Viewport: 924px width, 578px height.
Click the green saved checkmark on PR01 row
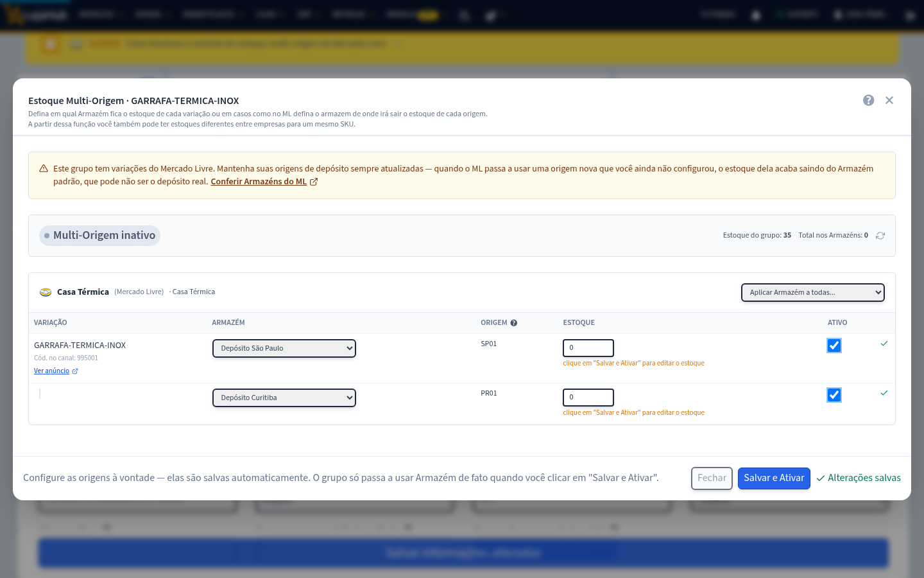click(884, 393)
